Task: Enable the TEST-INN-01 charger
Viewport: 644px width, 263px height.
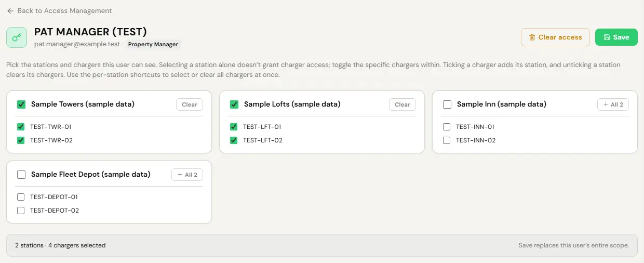Action: pyautogui.click(x=447, y=127)
